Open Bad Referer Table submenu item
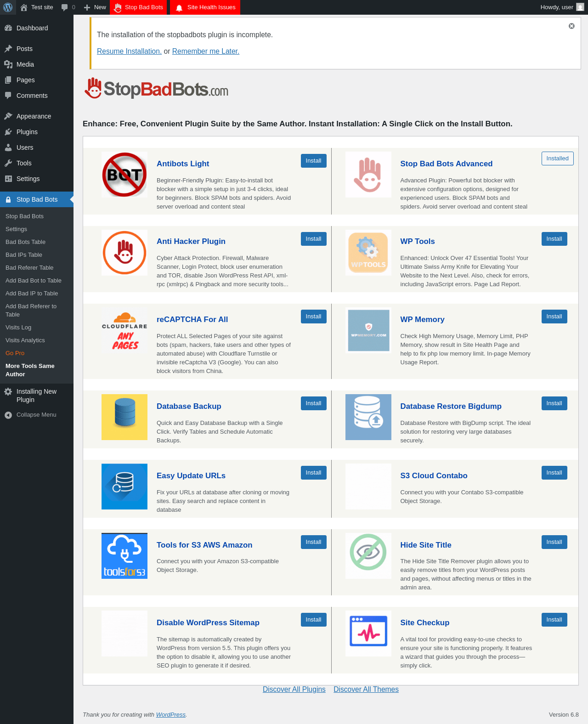The width and height of the screenshot is (588, 724). coord(29,268)
